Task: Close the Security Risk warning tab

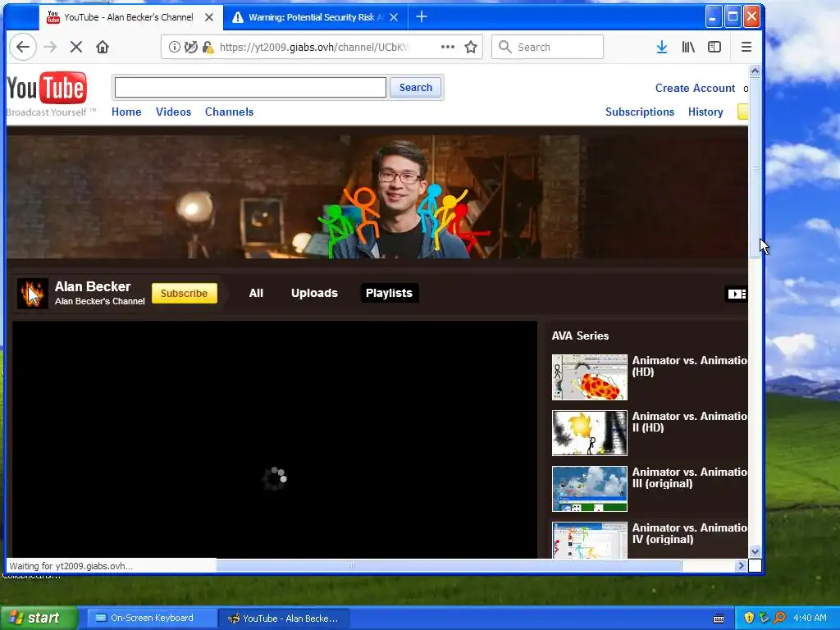Action: pos(394,17)
